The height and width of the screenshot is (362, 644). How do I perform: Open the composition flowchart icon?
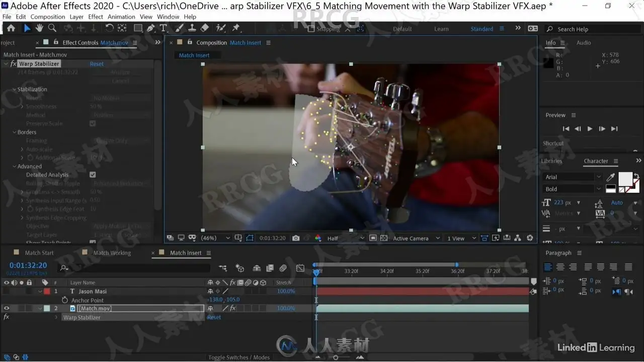(518, 238)
